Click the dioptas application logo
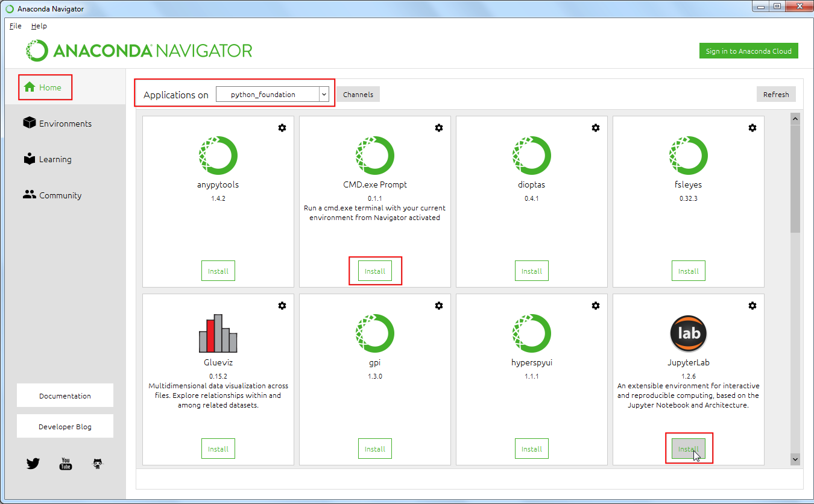The width and height of the screenshot is (814, 504). click(x=532, y=156)
